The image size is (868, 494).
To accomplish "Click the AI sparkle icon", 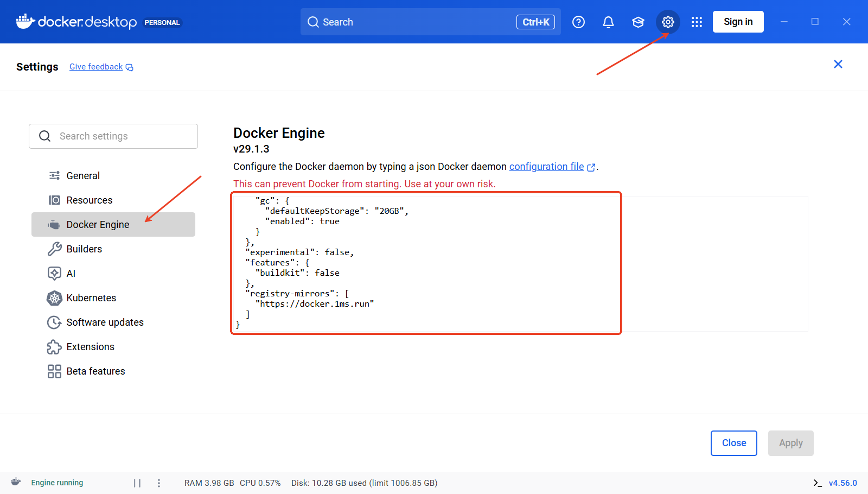I will tap(54, 273).
